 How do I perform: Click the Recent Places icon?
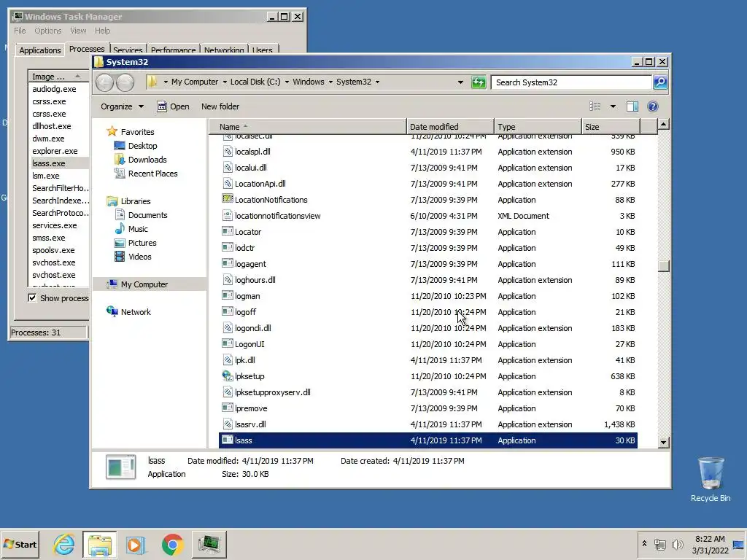[x=120, y=174]
